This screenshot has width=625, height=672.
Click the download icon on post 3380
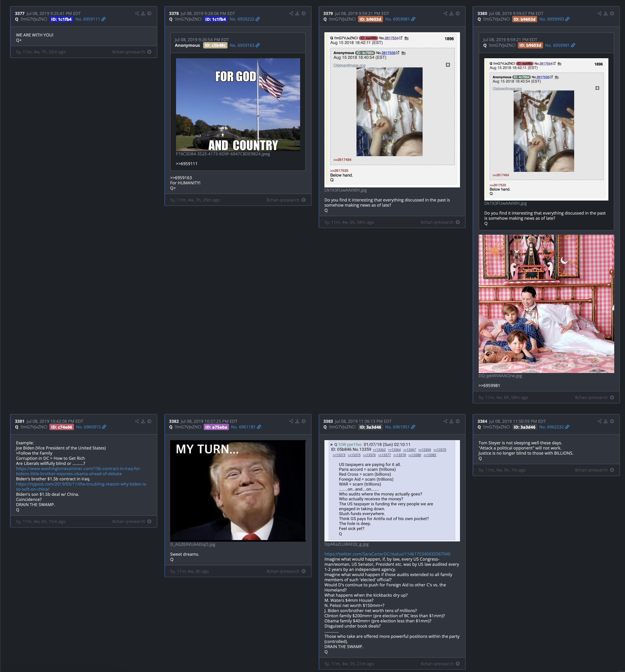point(606,14)
